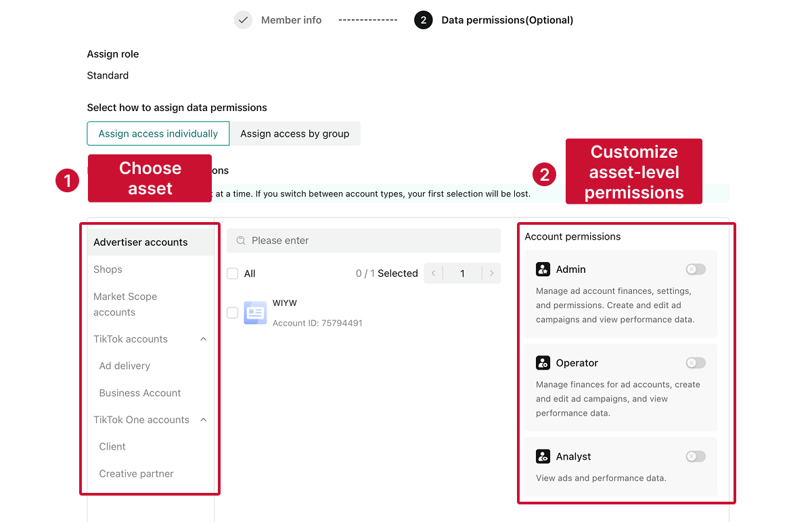812x522 pixels.
Task: Click the Account permissions heading
Action: (572, 236)
